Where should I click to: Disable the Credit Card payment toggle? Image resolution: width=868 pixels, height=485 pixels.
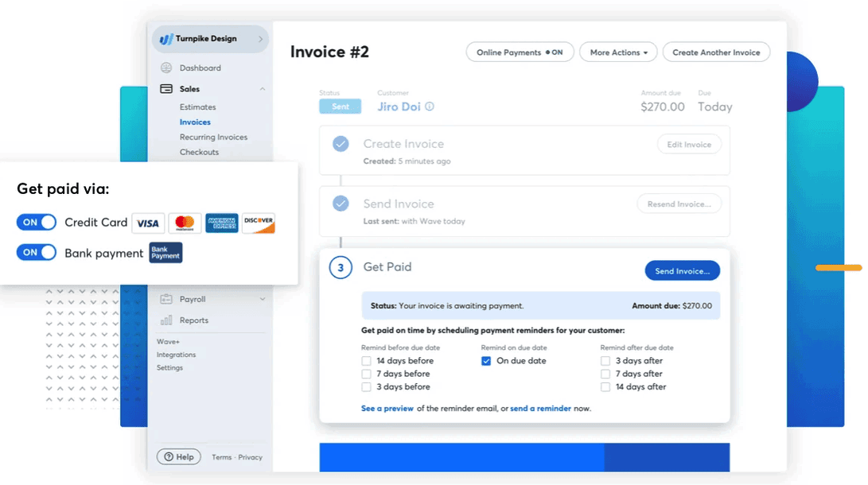(x=36, y=223)
